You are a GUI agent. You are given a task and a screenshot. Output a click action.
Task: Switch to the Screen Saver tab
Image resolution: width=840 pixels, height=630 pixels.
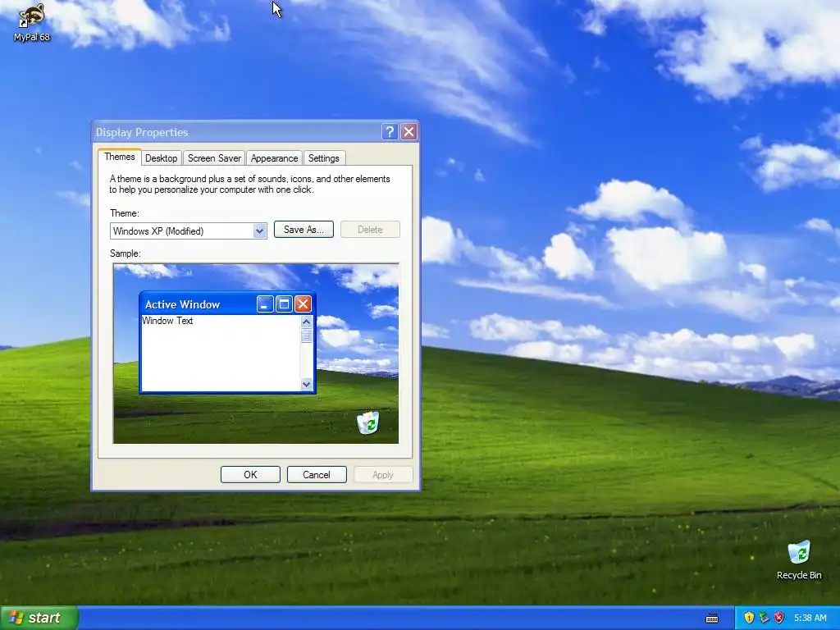coord(214,158)
